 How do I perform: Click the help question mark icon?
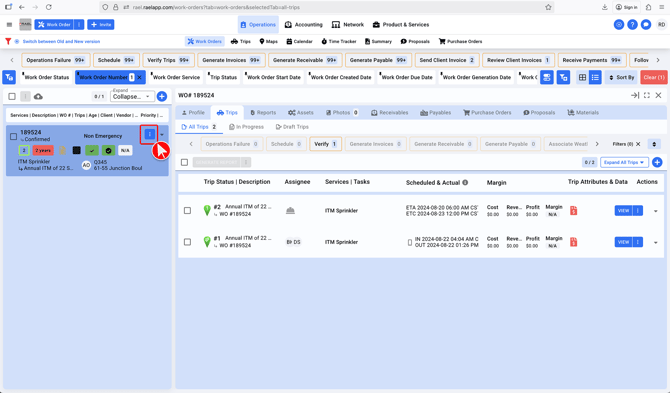point(632,25)
